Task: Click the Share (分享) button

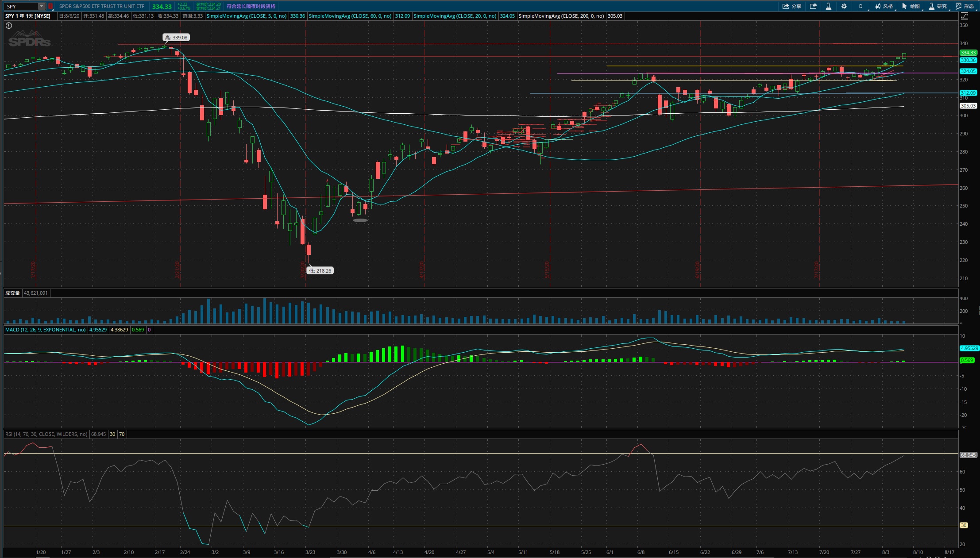Action: [792, 6]
